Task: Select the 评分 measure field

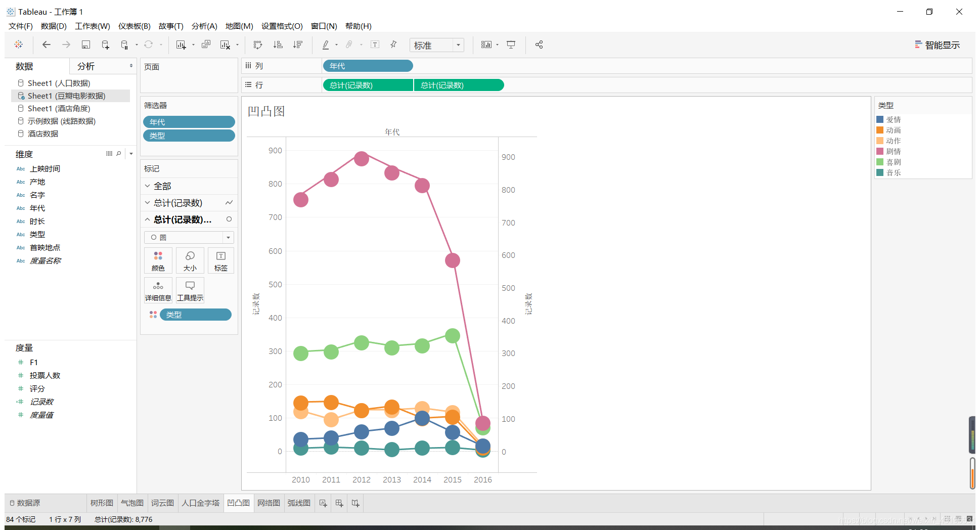Action: click(x=37, y=388)
